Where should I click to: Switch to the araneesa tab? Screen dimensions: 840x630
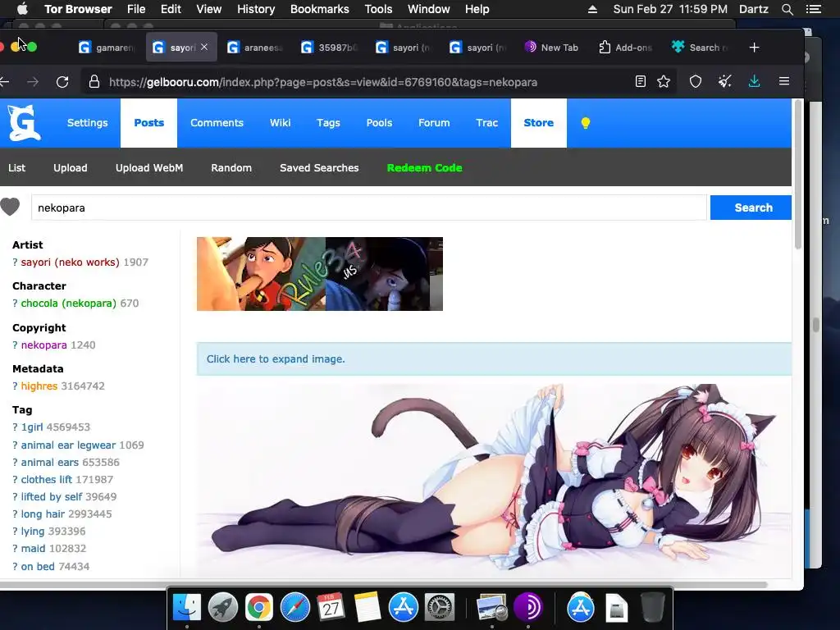point(255,47)
